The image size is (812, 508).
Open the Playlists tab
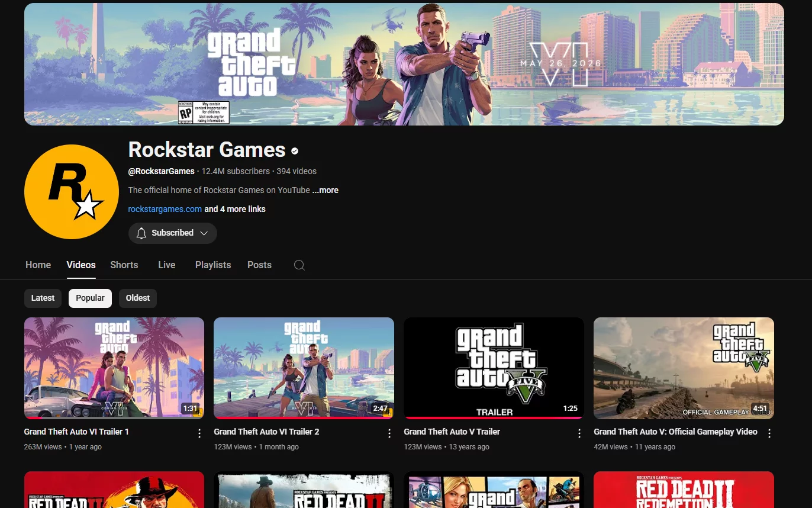point(213,265)
